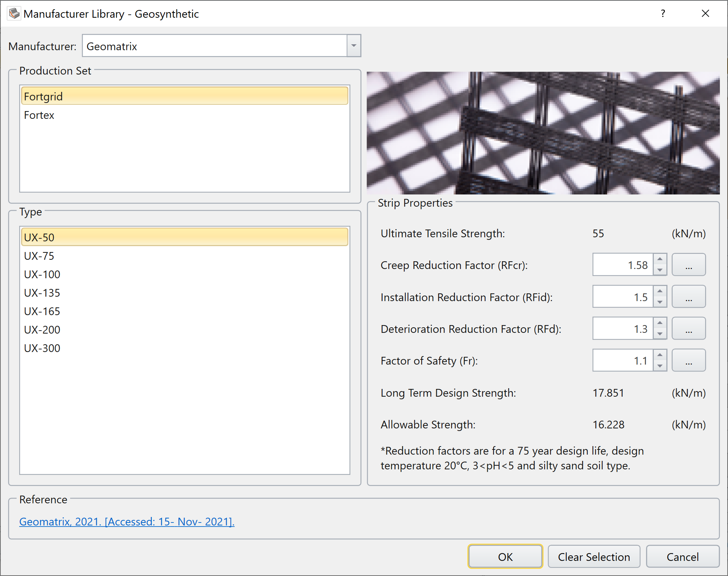
Task: Increase Installation Reduction Factor with up arrow
Action: (660, 291)
